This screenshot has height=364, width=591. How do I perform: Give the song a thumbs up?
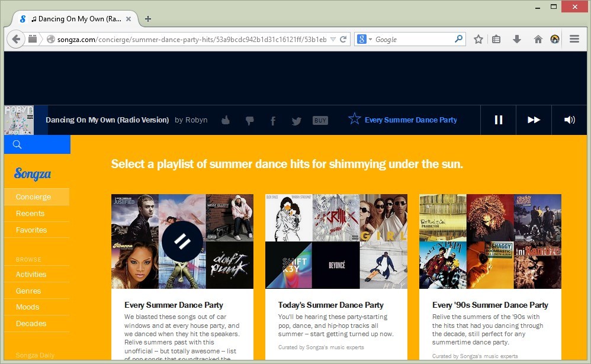(x=226, y=120)
